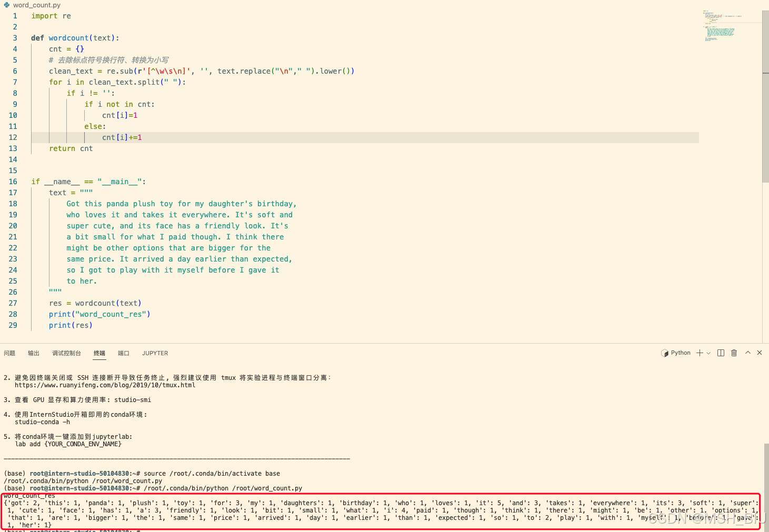The image size is (769, 532).
Task: Split the terminal using the split icon
Action: click(720, 353)
